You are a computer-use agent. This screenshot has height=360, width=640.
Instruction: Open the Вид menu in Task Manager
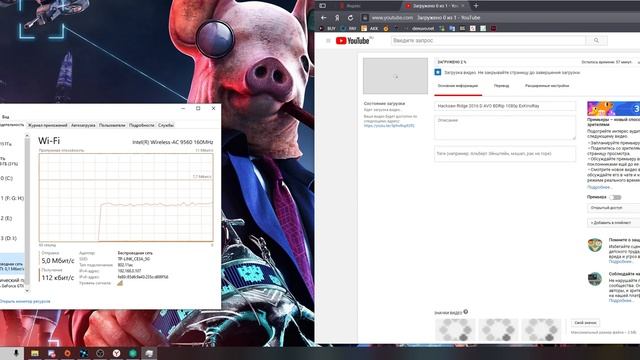pos(5,117)
